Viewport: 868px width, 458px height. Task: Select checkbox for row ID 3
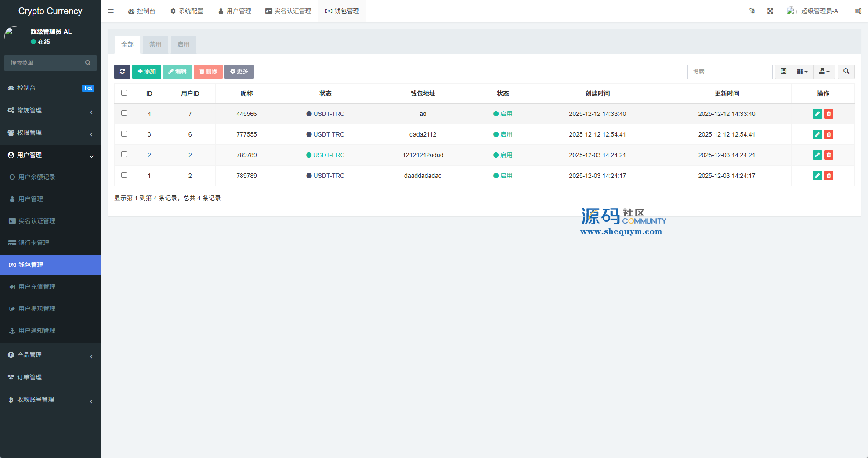(124, 134)
